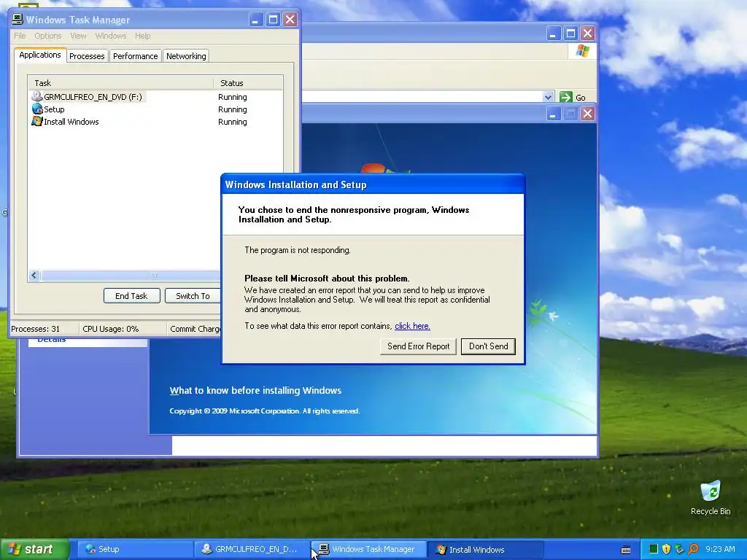Image resolution: width=747 pixels, height=560 pixels.
Task: Click the 9:23 AM taskbar clock
Action: click(720, 549)
